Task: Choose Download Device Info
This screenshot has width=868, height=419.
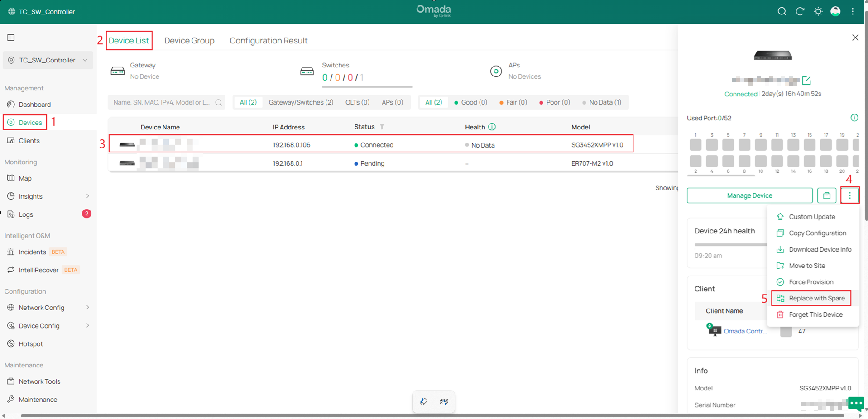Action: coord(813,249)
